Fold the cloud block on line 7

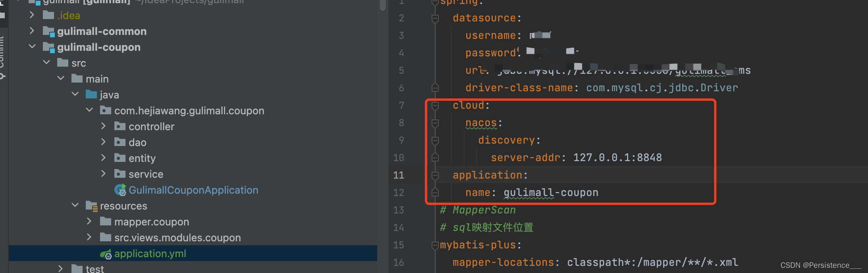click(435, 106)
